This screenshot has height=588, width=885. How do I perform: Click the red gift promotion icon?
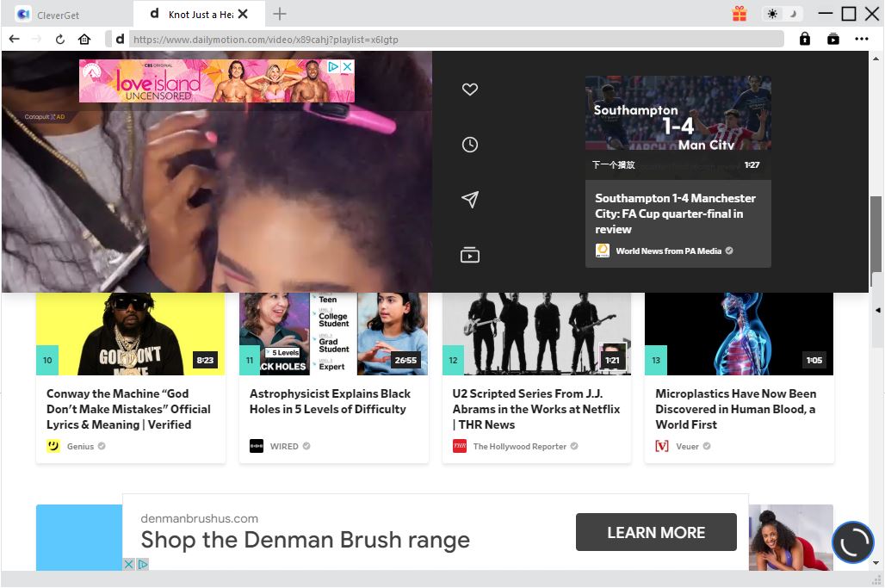tap(739, 15)
